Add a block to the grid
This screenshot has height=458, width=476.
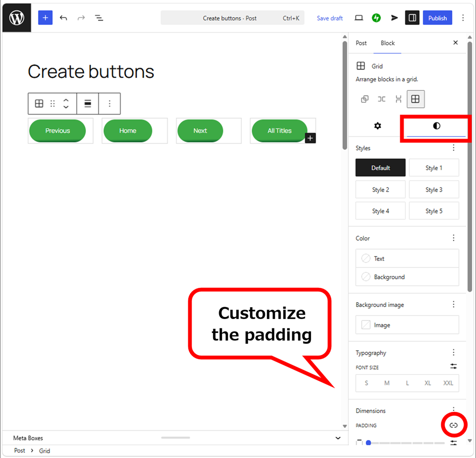(x=310, y=138)
